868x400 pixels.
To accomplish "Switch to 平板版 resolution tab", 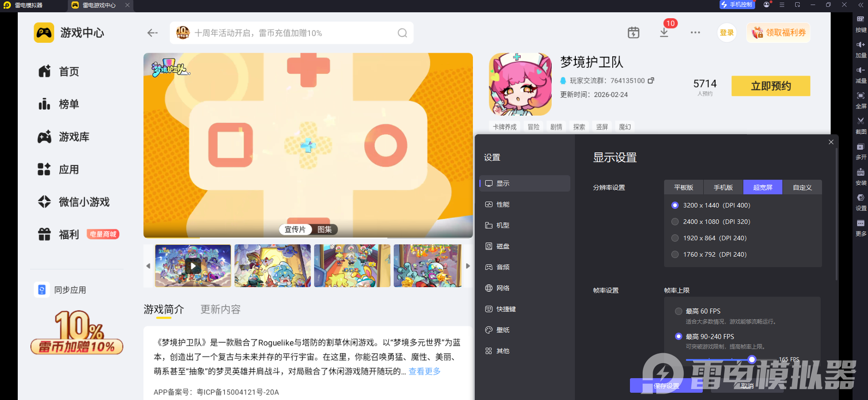I will tap(684, 187).
